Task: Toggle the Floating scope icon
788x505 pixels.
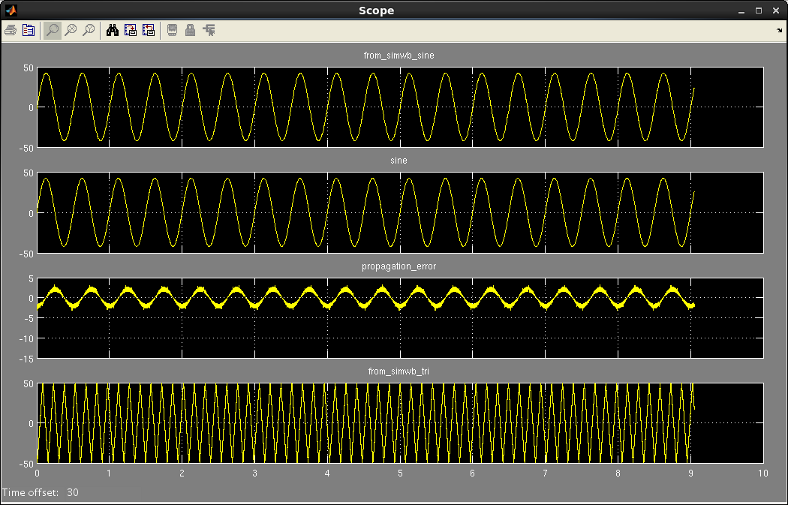Action: 172,31
